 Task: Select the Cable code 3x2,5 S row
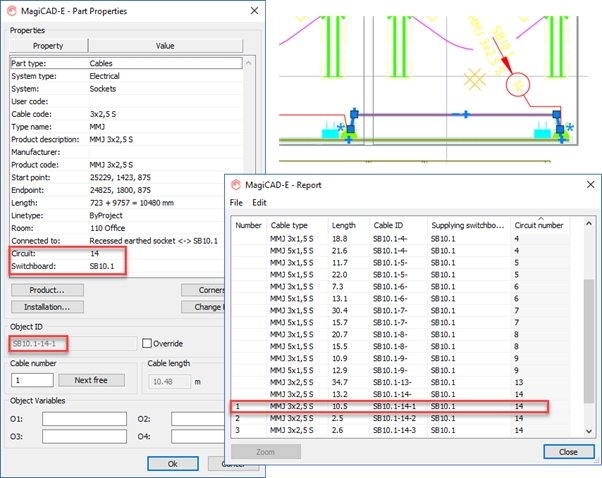126,114
